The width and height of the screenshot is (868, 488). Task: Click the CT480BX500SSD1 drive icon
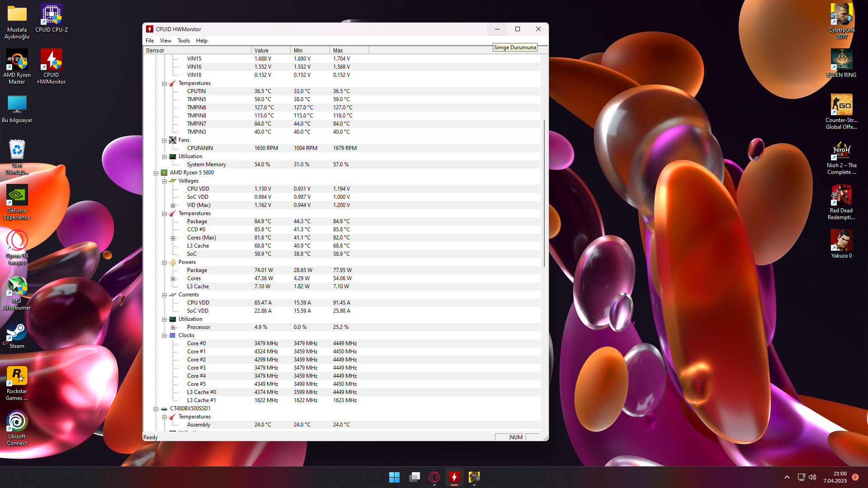pos(164,408)
